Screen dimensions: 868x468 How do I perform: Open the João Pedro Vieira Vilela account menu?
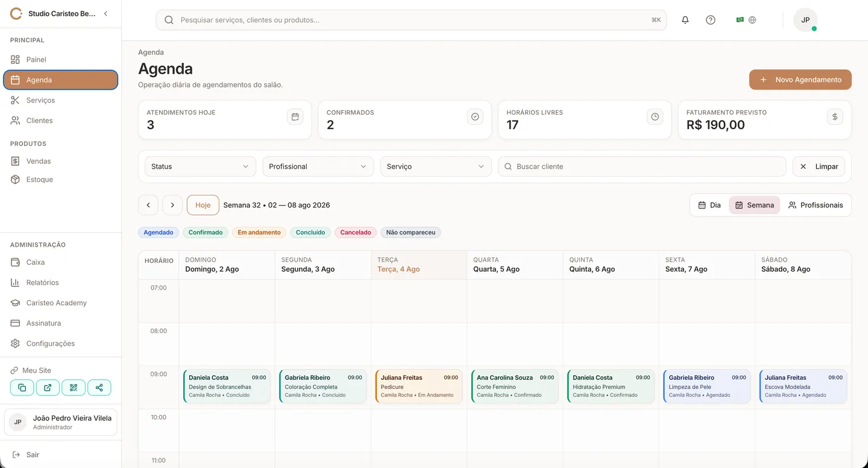tap(61, 422)
